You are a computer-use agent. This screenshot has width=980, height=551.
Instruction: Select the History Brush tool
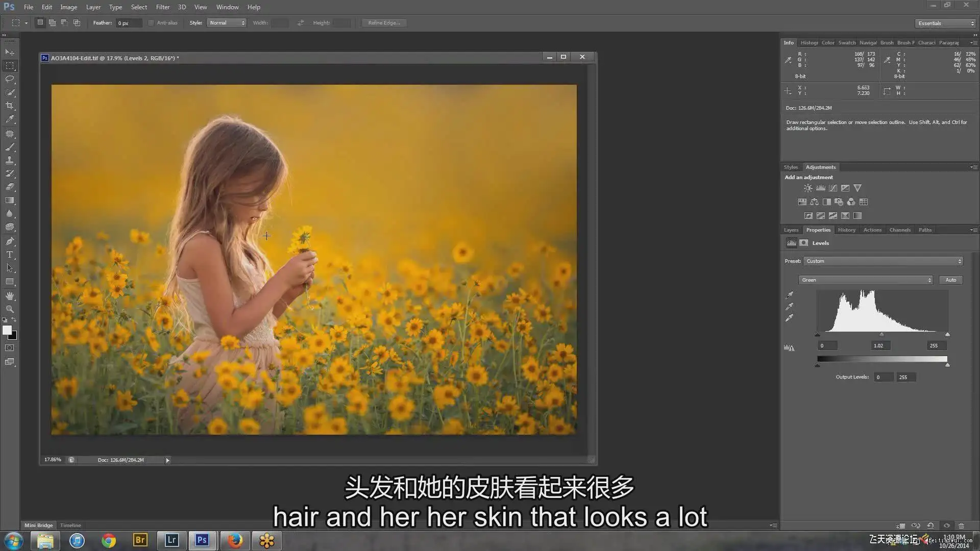coord(10,173)
